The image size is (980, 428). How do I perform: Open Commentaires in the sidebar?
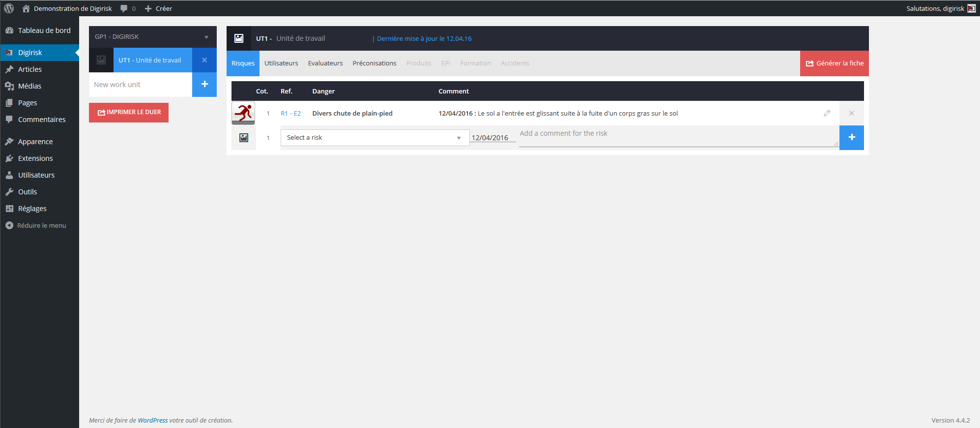click(39, 120)
